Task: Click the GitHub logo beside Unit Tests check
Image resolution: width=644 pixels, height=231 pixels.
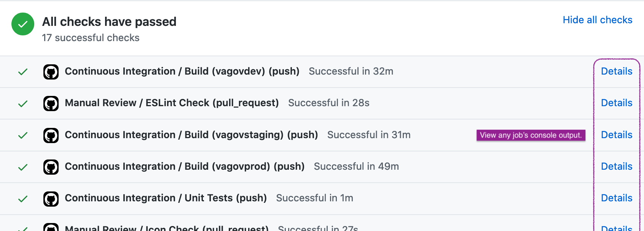Action: pyautogui.click(x=51, y=198)
